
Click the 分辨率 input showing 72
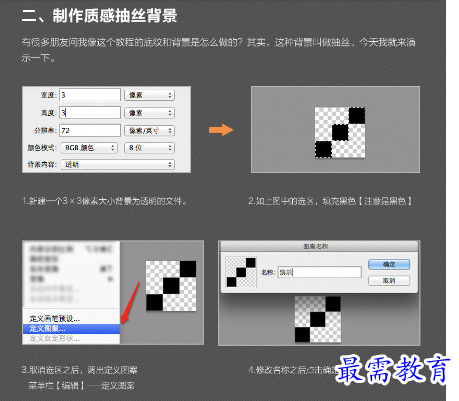tap(90, 130)
